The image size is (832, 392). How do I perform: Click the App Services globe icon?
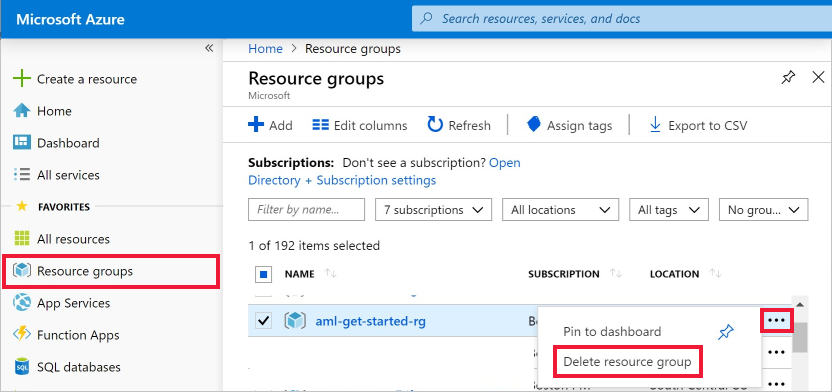[22, 303]
